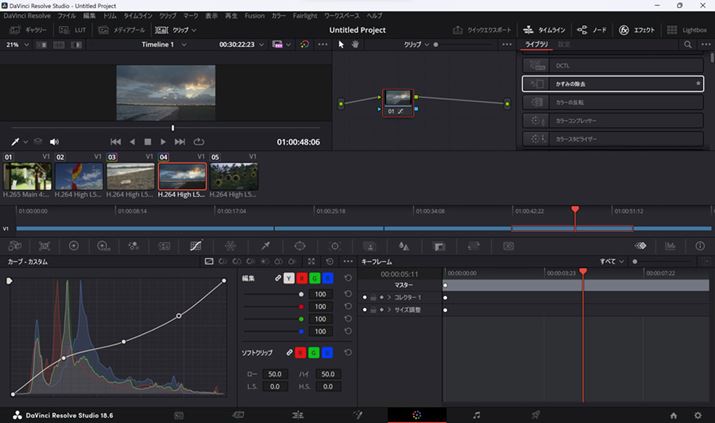Click the ギャラリー button
Viewport: 715px width, 423px height.
pos(28,31)
